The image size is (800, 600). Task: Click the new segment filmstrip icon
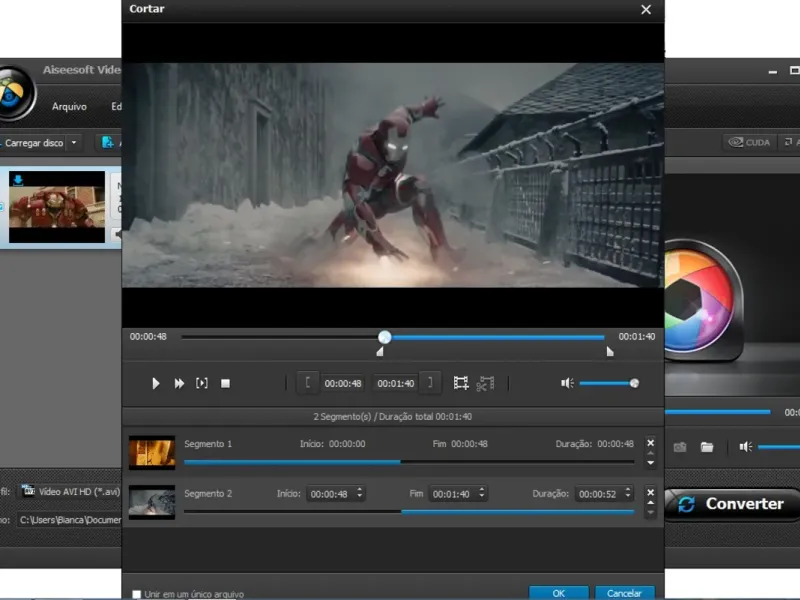(461, 383)
